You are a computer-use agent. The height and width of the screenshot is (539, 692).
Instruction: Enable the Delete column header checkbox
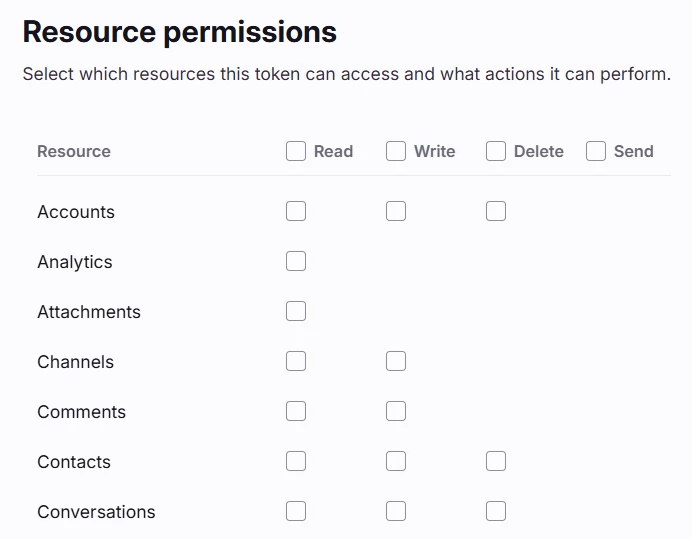click(496, 151)
